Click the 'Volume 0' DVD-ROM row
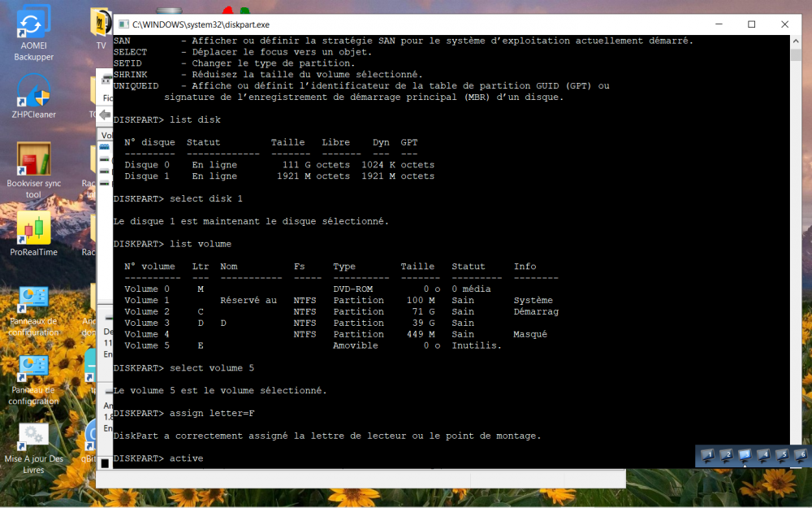812x508 pixels. (x=308, y=289)
